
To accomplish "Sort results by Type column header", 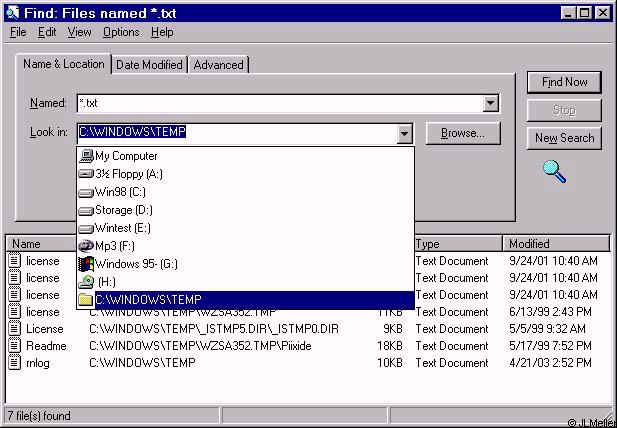I will pyautogui.click(x=458, y=244).
